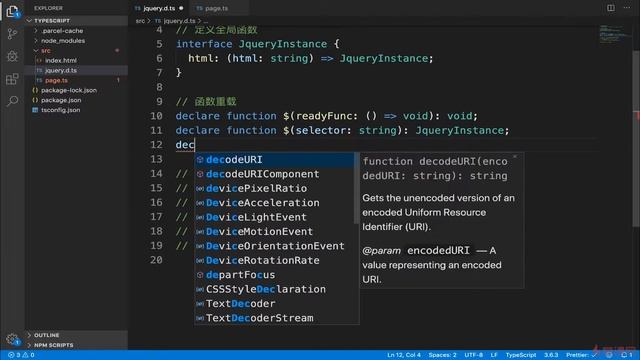The height and width of the screenshot is (360, 640).
Task: Click TypeScript version 3.6.3
Action: click(551, 355)
